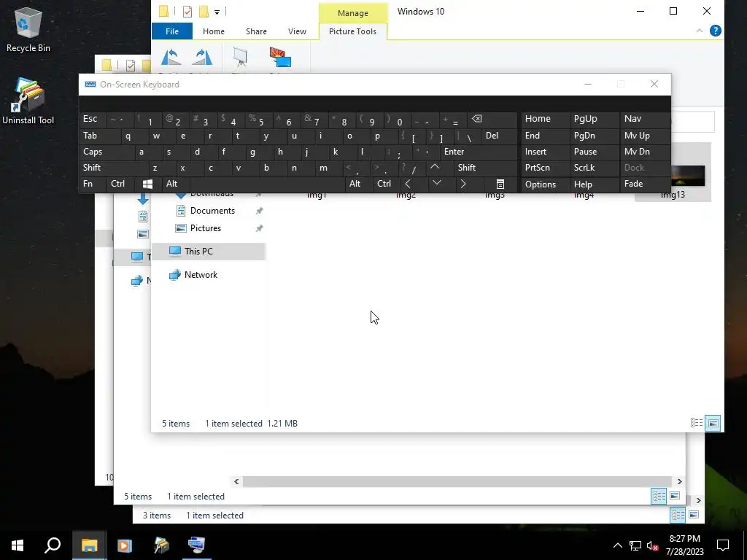Viewport: 747px width, 560px height.
Task: Open the taskbar clock showing 8:27 PM
Action: [684, 545]
